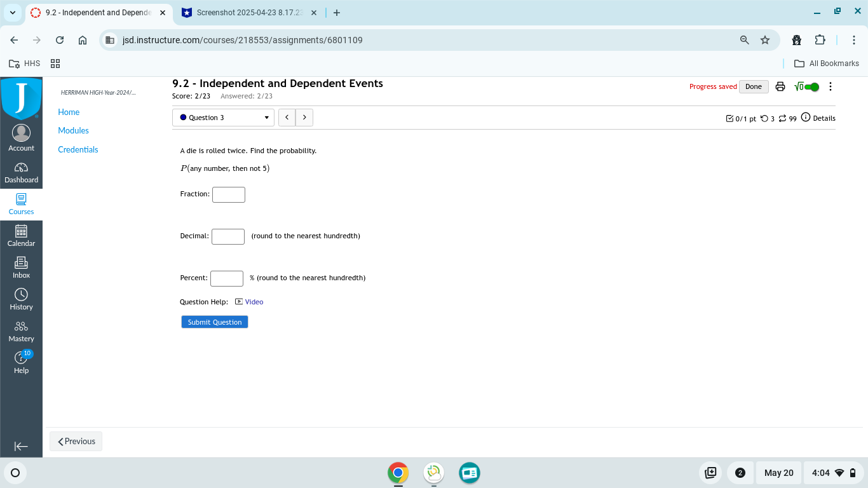The width and height of the screenshot is (868, 488).
Task: Click the Previous button at bottom
Action: [76, 442]
